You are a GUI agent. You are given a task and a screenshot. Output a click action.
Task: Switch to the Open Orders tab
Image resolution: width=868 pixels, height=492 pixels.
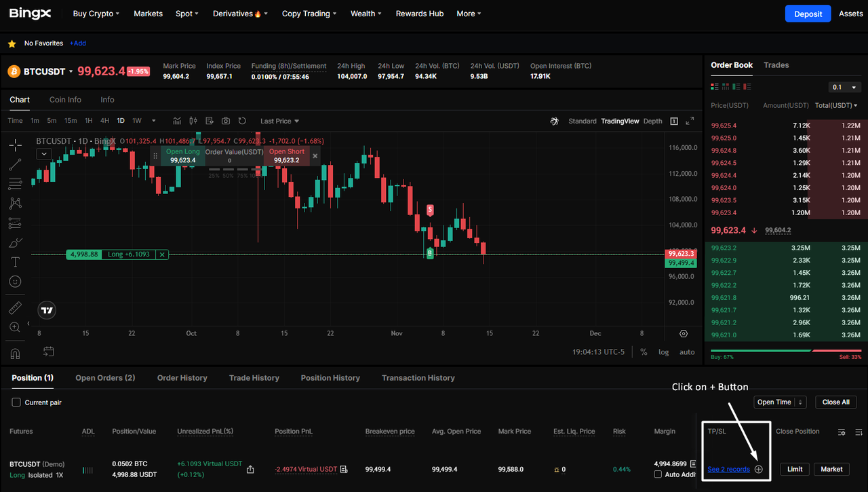pos(105,378)
